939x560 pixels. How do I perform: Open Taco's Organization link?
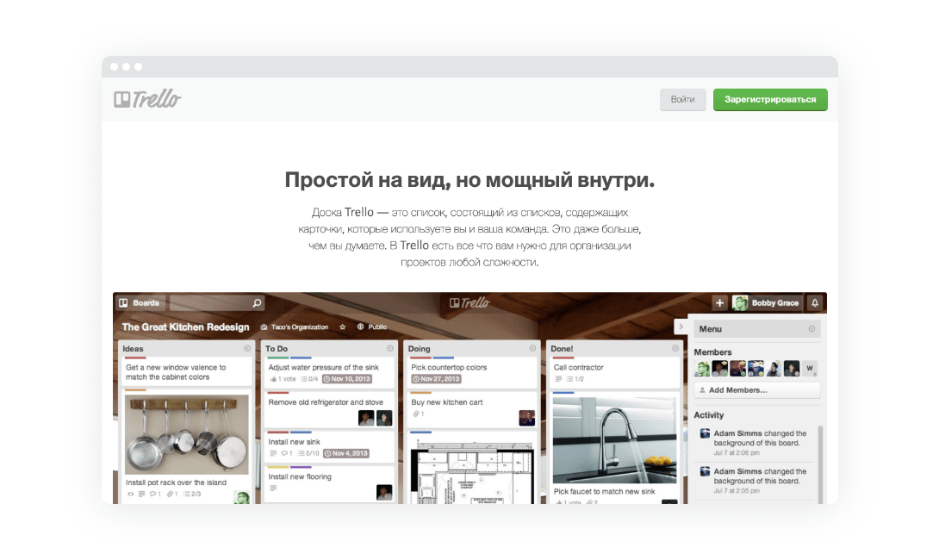[295, 327]
